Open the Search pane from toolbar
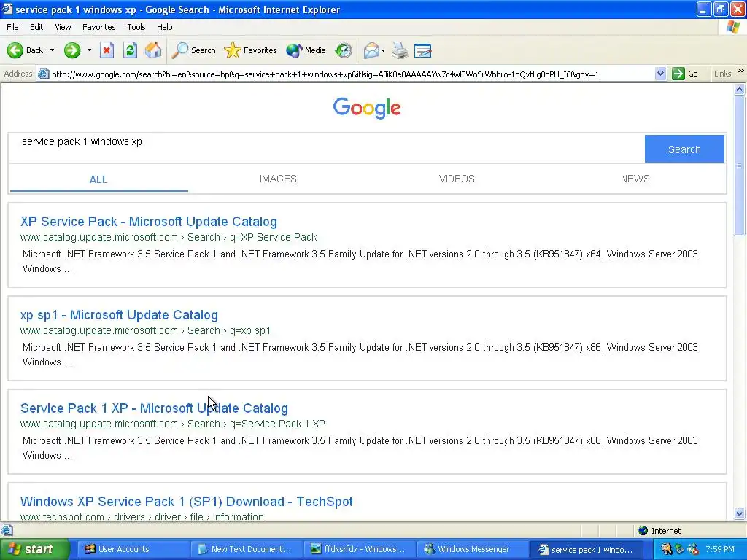747x560 pixels. 193,50
